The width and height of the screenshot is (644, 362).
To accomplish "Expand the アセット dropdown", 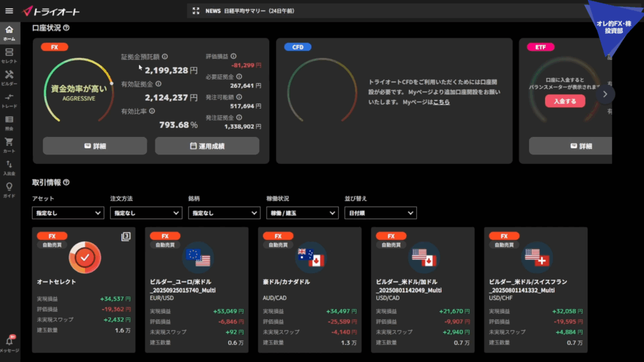I will [68, 214].
